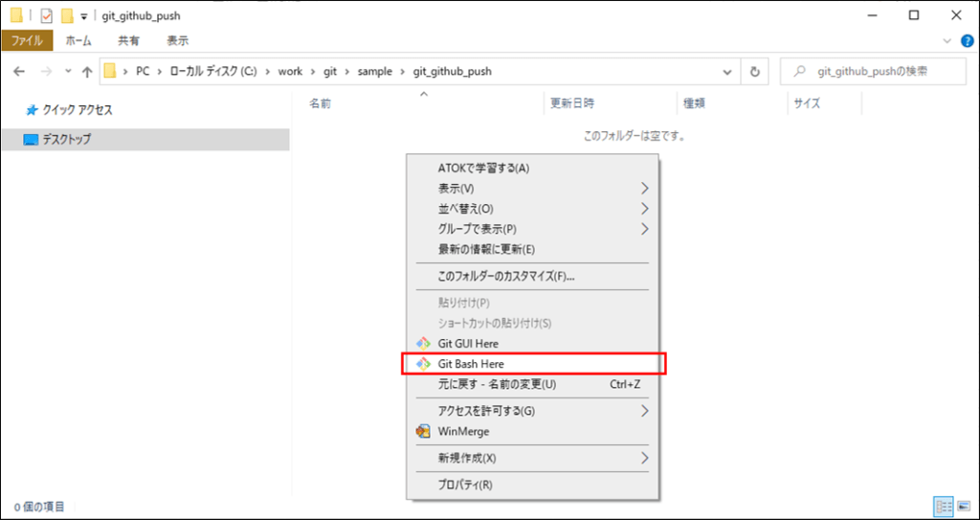The image size is (980, 520).
Task: Click the 'sample' folder in breadcrumb path
Action: [374, 72]
